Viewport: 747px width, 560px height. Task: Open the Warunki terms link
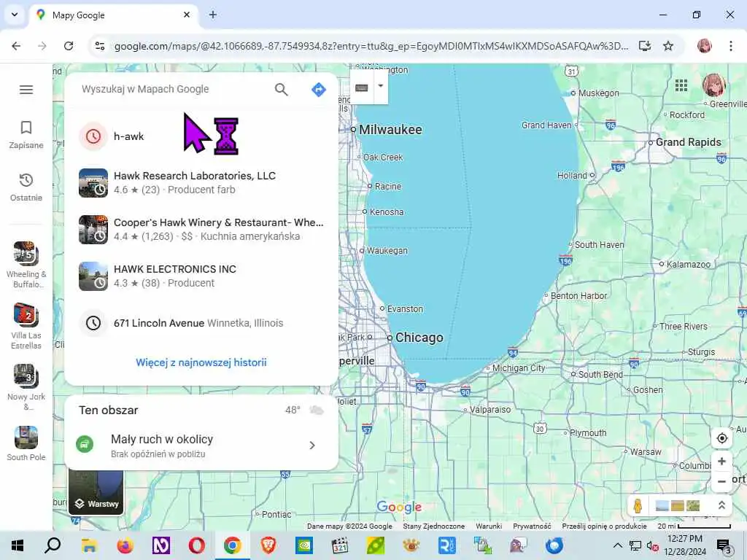[489, 526]
